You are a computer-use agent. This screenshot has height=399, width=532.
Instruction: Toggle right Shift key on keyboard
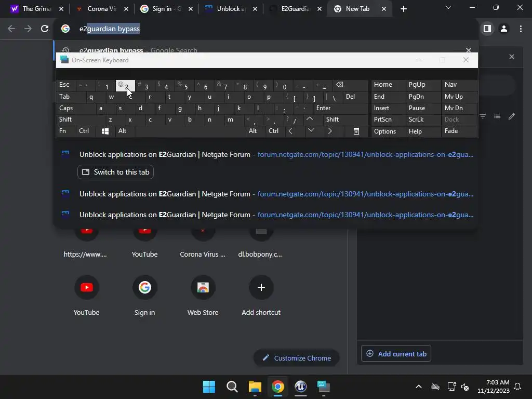pyautogui.click(x=345, y=119)
